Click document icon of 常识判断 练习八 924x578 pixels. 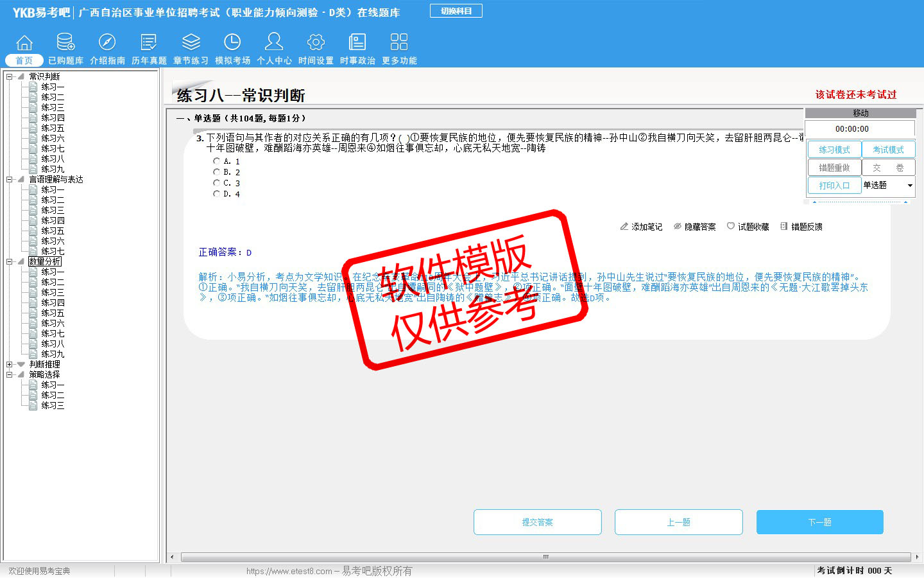(x=33, y=159)
